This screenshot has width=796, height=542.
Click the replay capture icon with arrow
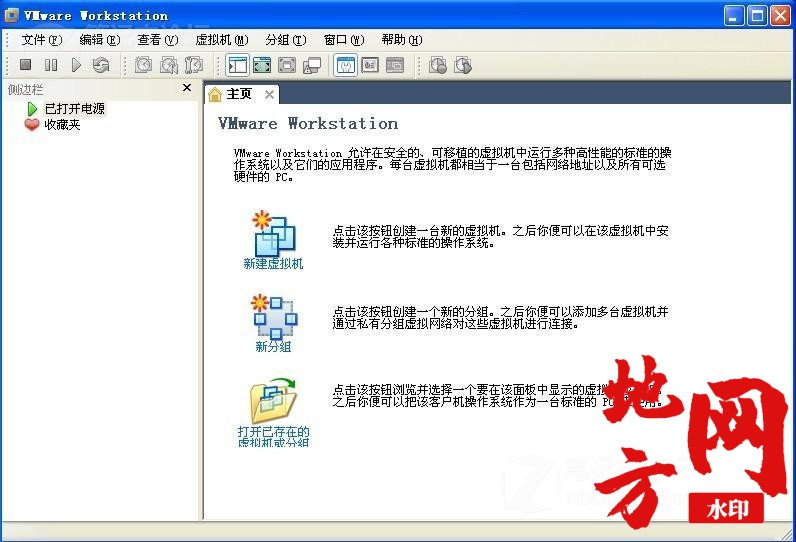462,65
